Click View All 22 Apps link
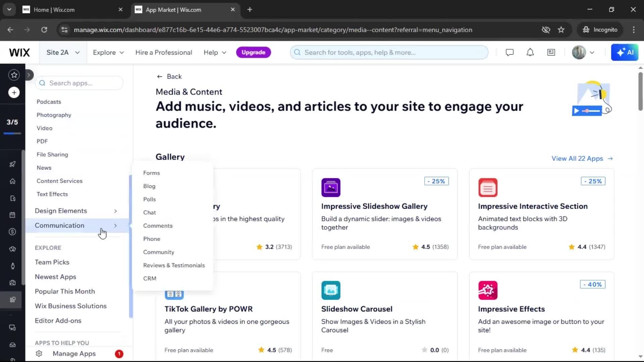 [582, 159]
